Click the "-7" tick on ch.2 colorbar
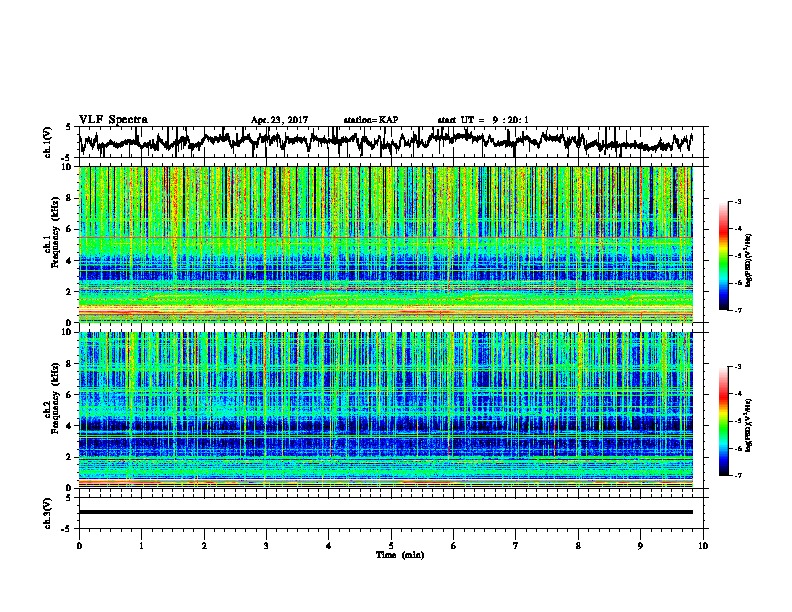Viewport: 792px width, 612px height. click(737, 476)
